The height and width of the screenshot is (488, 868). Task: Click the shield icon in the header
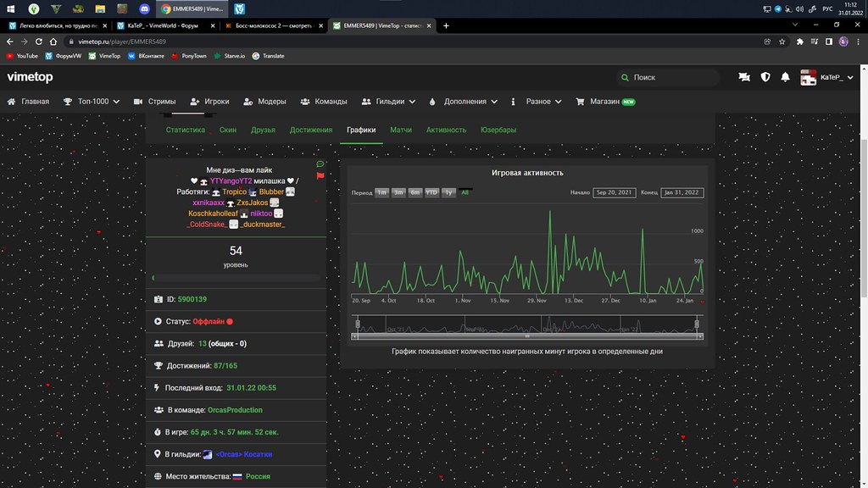coord(765,77)
